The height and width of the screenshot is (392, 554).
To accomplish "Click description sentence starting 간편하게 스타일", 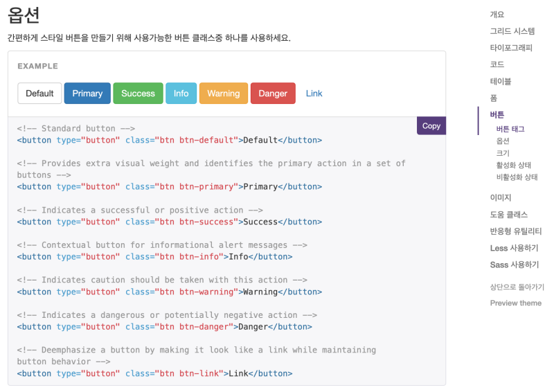I will 149,38.
